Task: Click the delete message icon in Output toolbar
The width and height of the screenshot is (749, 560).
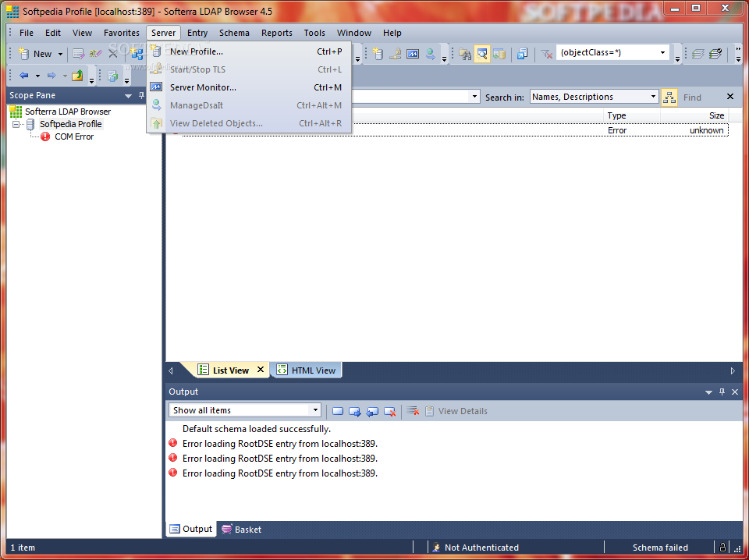Action: 390,411
